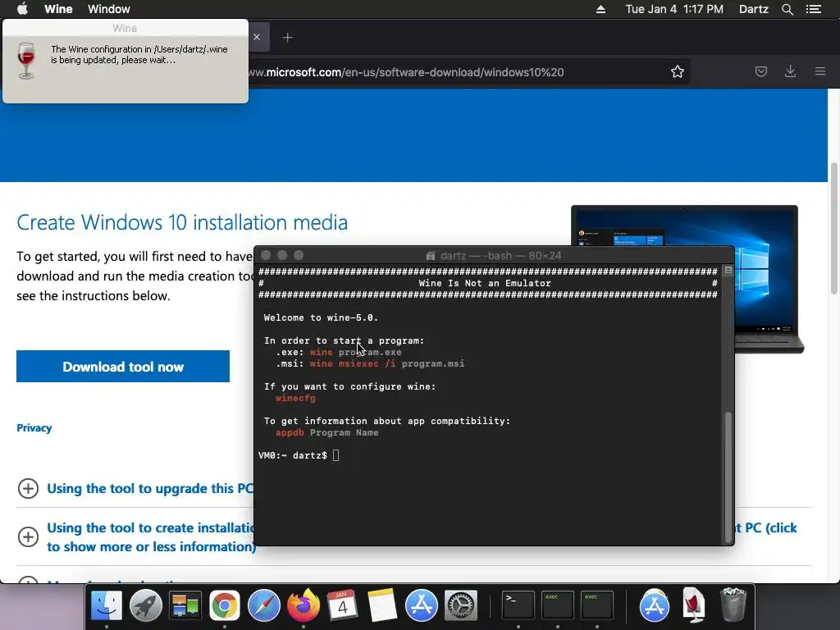Click Create Windows 10 installation media heading
The width and height of the screenshot is (840, 630).
click(x=182, y=222)
